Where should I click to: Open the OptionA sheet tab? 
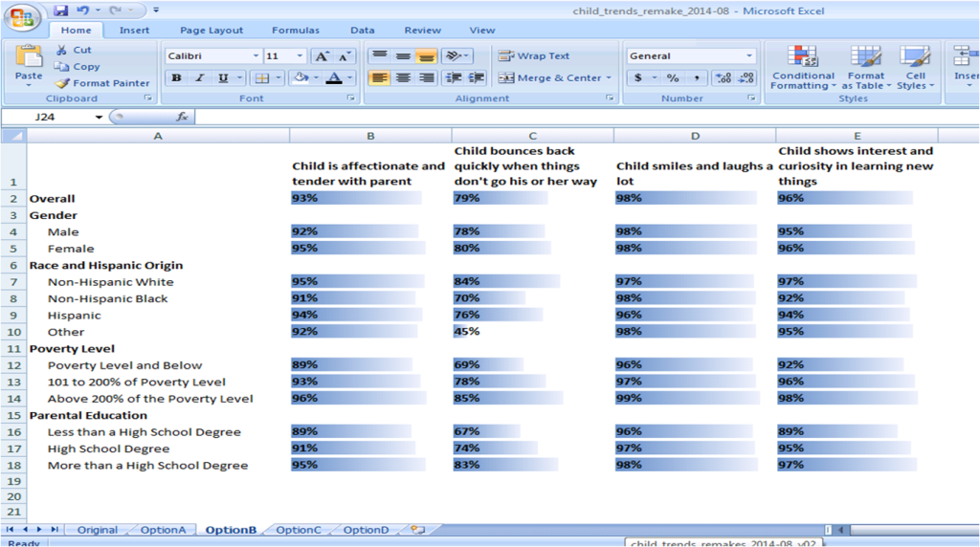163,530
